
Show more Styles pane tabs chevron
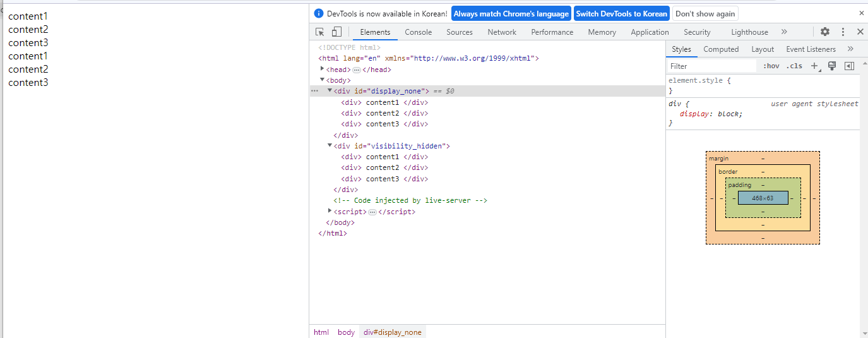coord(850,49)
